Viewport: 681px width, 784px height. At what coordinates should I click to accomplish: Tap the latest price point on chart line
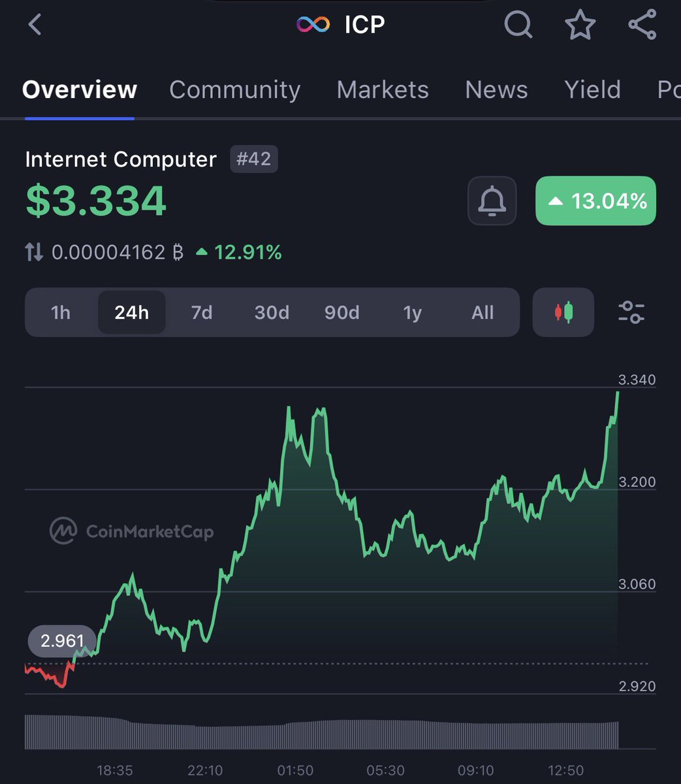point(618,393)
